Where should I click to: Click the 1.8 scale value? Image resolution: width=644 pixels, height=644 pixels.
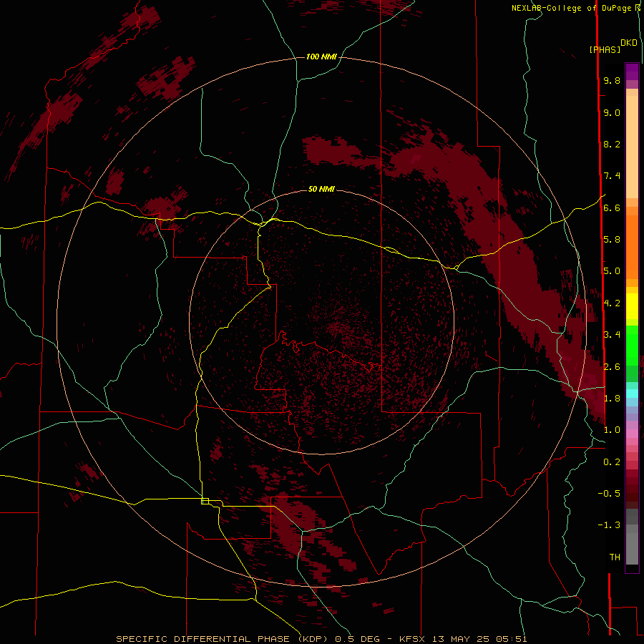(612, 399)
